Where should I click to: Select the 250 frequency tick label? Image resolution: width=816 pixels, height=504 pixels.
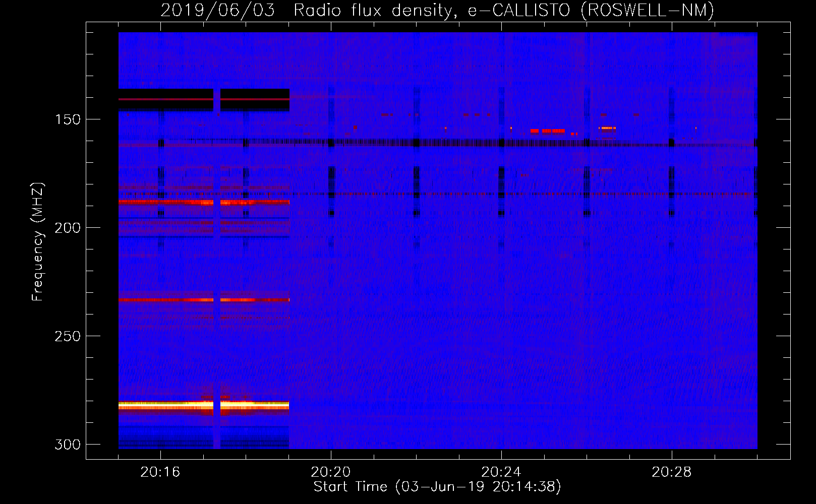point(68,336)
